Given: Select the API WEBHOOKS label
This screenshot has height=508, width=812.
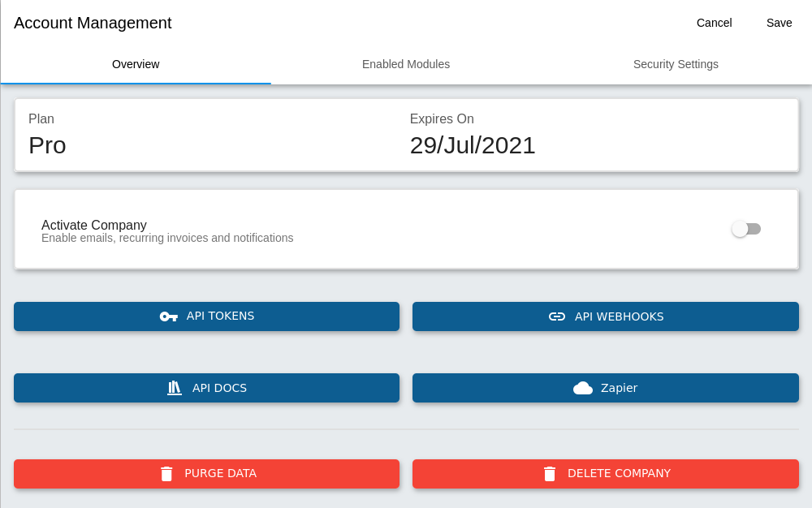Looking at the screenshot, I should pos(619,316).
